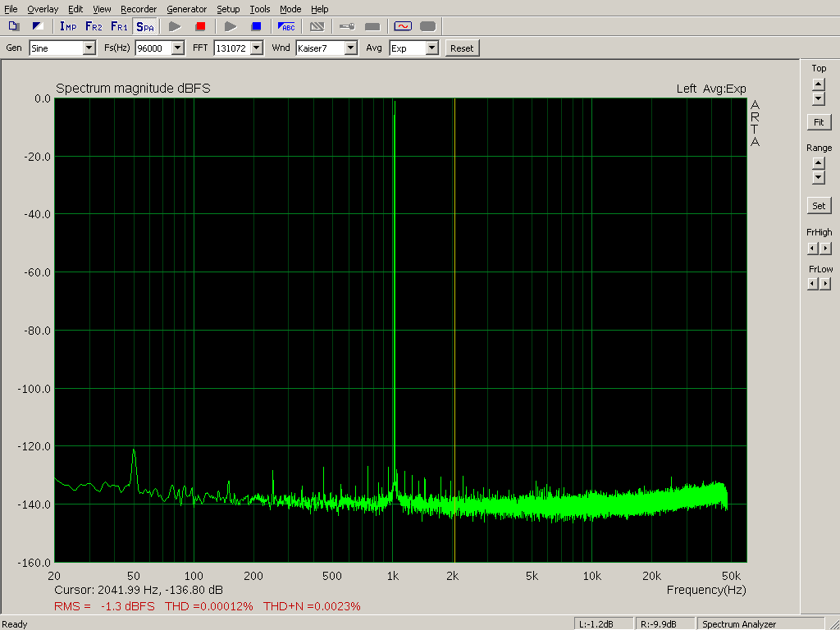Screen dimensions: 840x630
Task: Toggle the red sine wave display icon
Action: click(403, 26)
